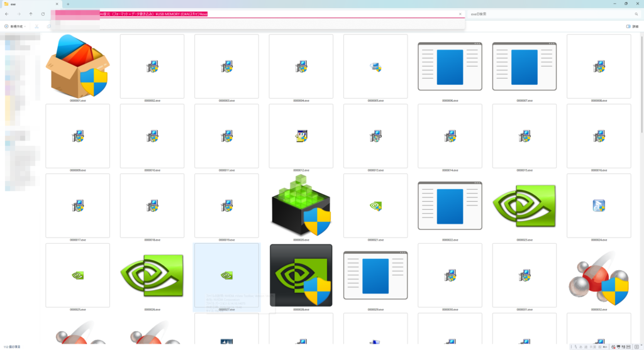Screen dimensions: 644x350
Task: Toggle the 詳細 details pane
Action: [x=632, y=26]
